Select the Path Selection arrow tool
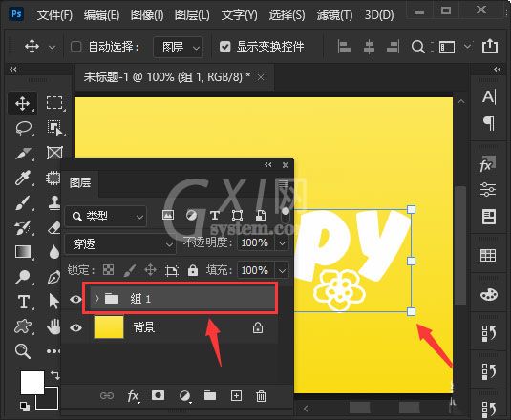The width and height of the screenshot is (511, 420). [x=54, y=301]
